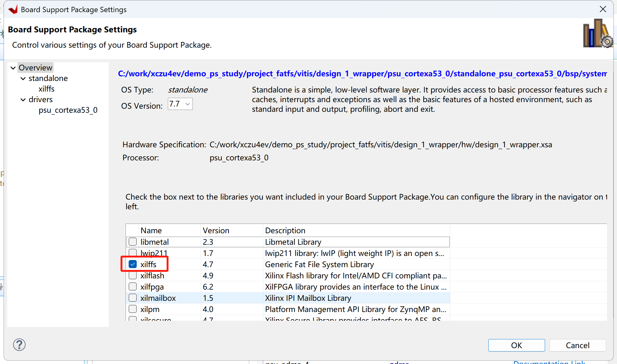Click the Vitis logo in title bar
The height and width of the screenshot is (364, 617).
pos(13,10)
